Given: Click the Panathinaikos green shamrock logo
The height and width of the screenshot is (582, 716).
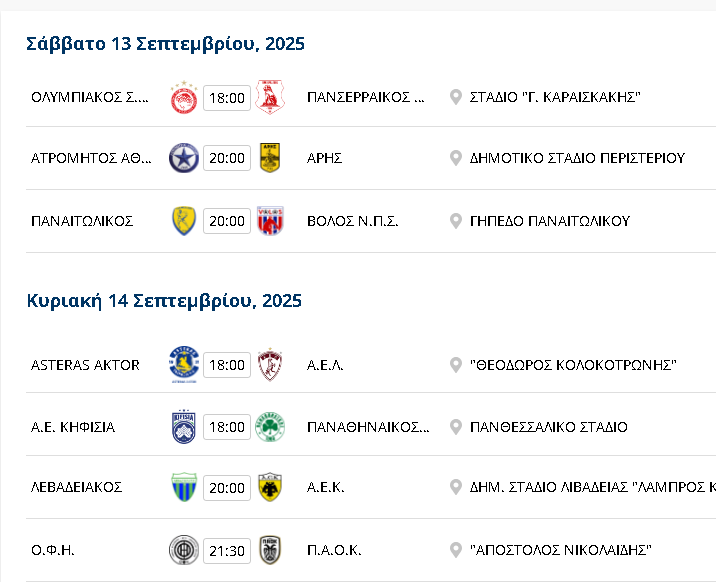Looking at the screenshot, I should pyautogui.click(x=270, y=427).
